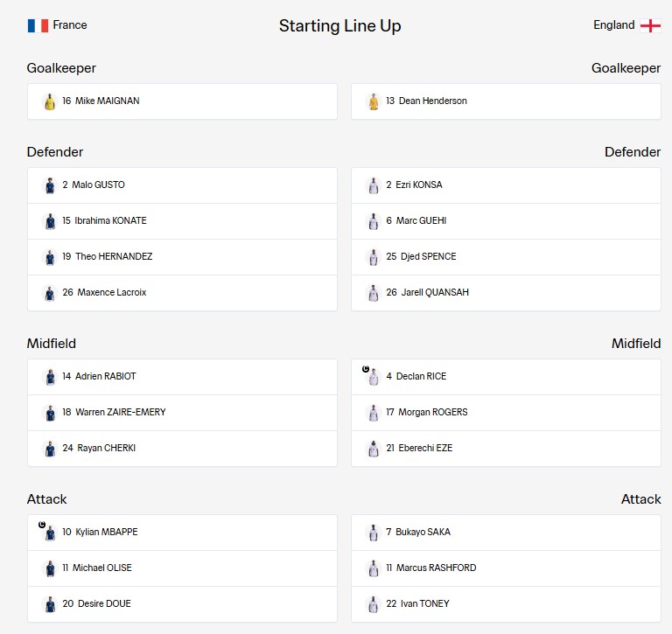Select Michael OLISE in France attack
The image size is (672, 634).
pos(182,568)
